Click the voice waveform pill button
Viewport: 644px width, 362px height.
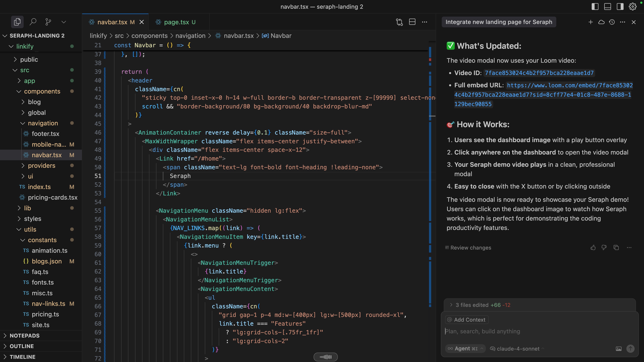(x=326, y=357)
